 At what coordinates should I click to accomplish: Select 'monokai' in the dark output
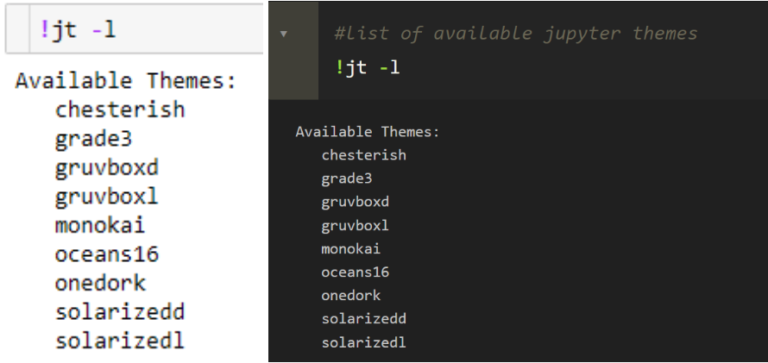[x=351, y=249]
